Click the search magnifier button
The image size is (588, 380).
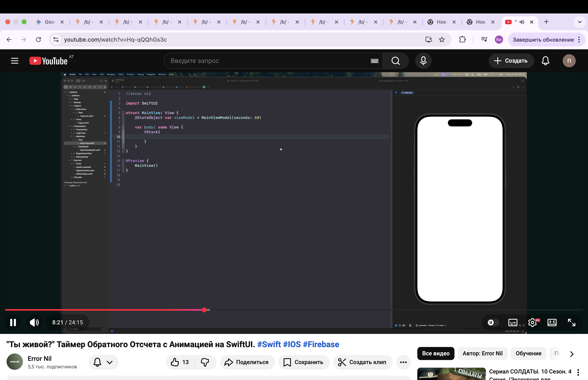click(x=395, y=61)
